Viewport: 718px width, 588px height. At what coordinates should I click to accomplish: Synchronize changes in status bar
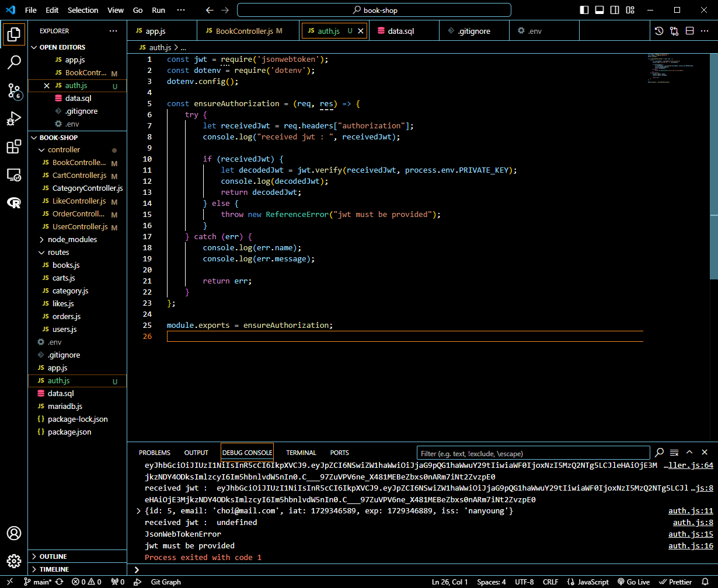60,582
